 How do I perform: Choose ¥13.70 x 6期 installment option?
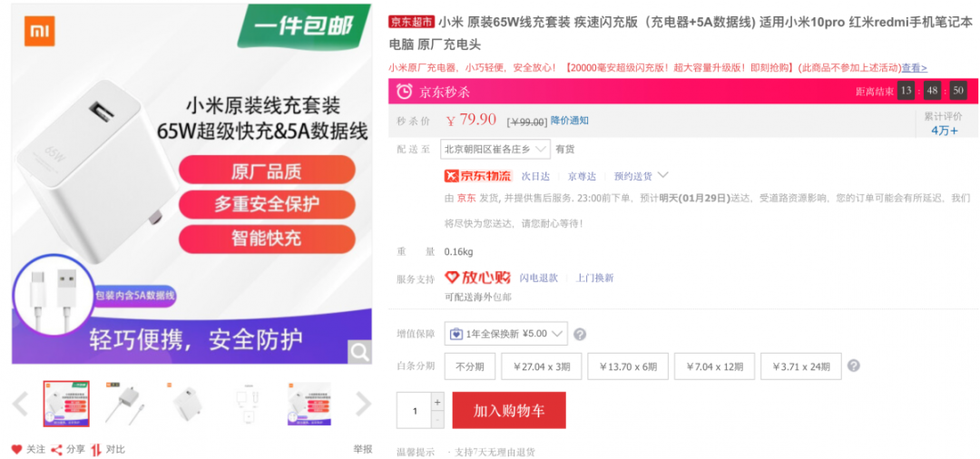point(628,366)
